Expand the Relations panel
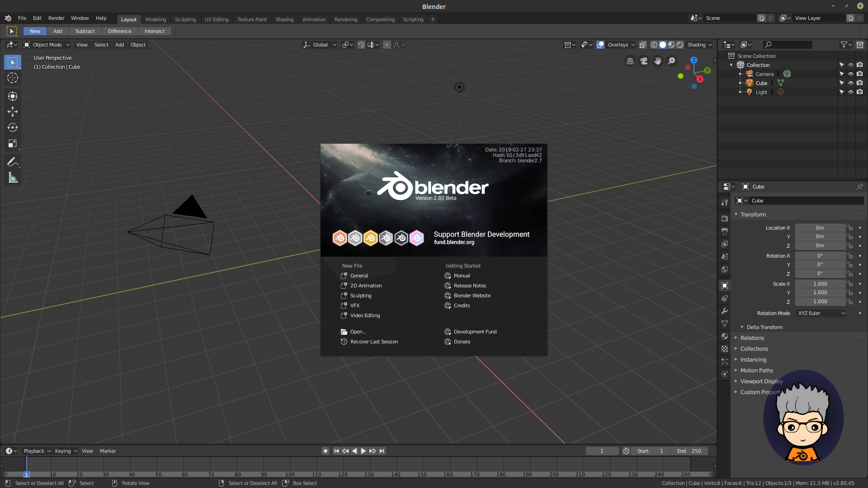 (x=752, y=338)
